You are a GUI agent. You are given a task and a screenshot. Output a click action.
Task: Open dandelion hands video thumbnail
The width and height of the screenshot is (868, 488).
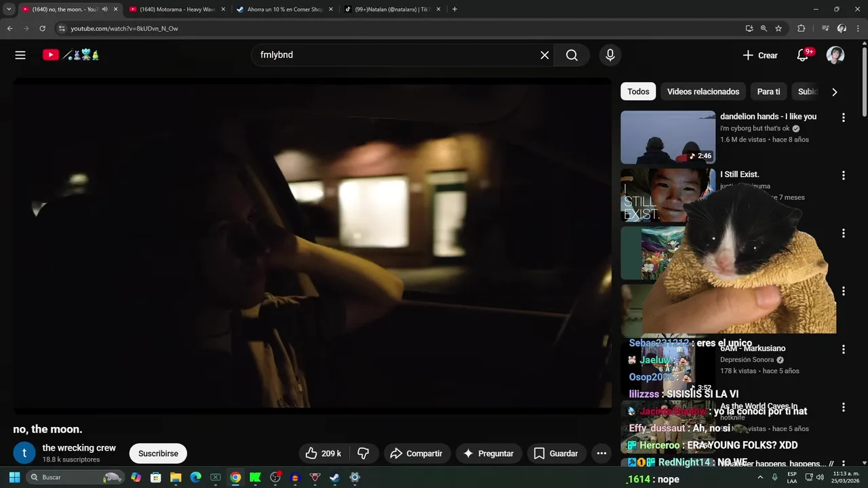pos(668,138)
